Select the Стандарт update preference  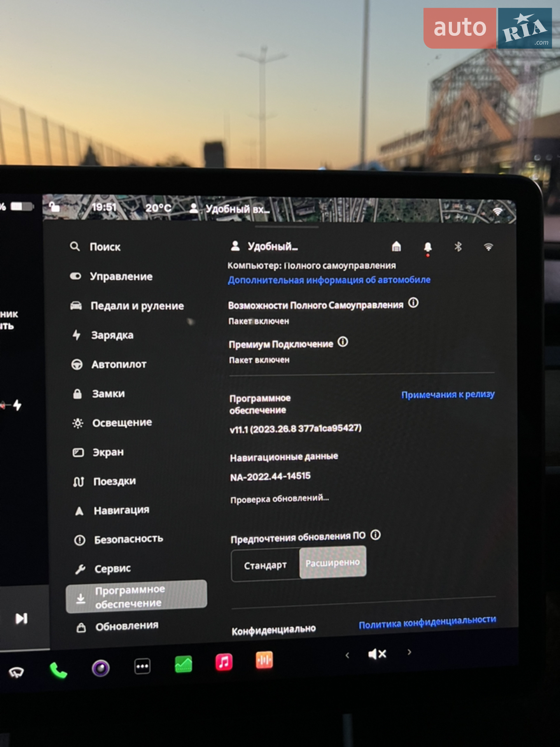click(265, 565)
